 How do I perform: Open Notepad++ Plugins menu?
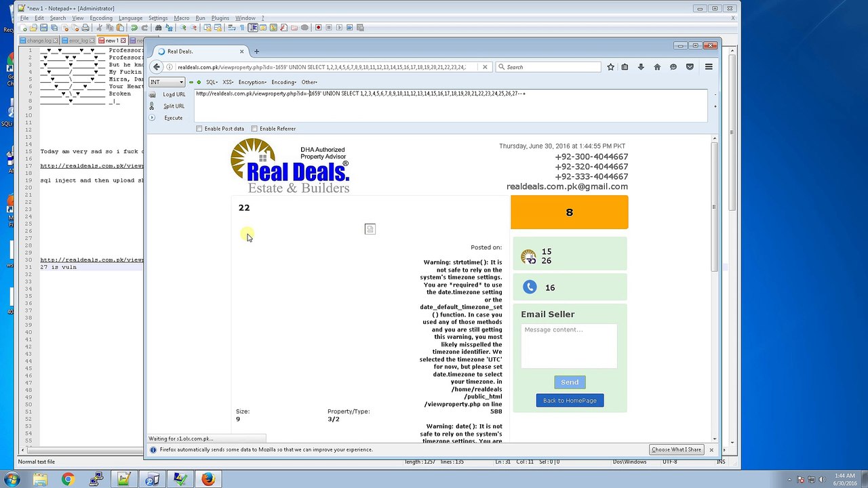coord(220,18)
